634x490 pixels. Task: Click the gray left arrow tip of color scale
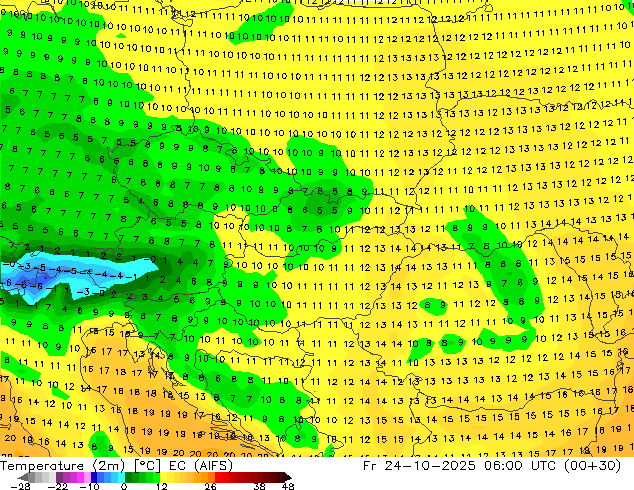(x=23, y=477)
